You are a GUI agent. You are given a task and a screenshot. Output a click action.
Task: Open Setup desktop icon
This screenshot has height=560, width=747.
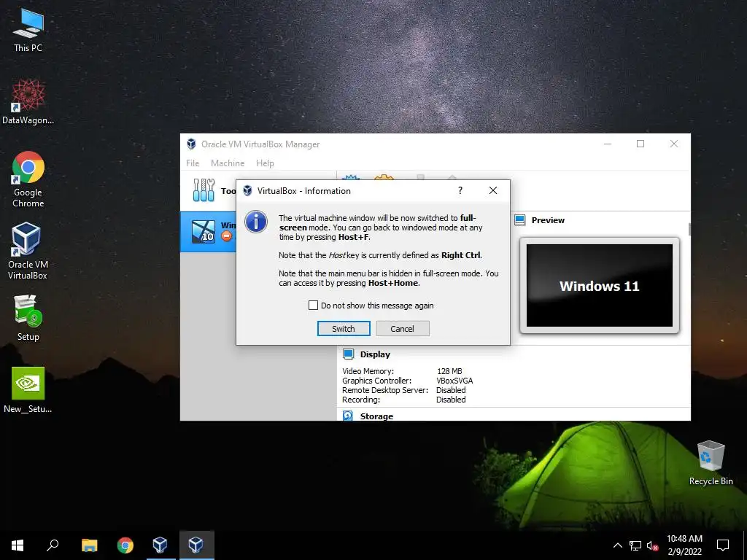[x=28, y=318]
